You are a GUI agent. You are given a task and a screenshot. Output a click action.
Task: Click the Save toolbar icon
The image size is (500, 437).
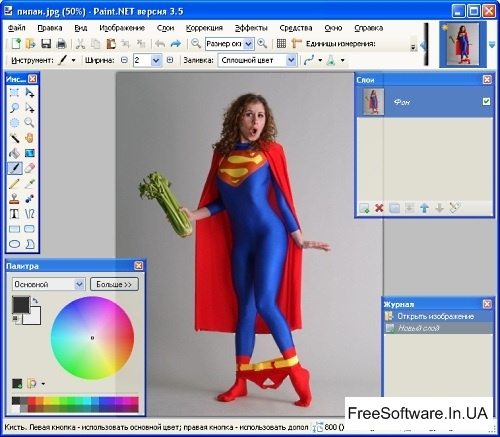pyautogui.click(x=46, y=44)
